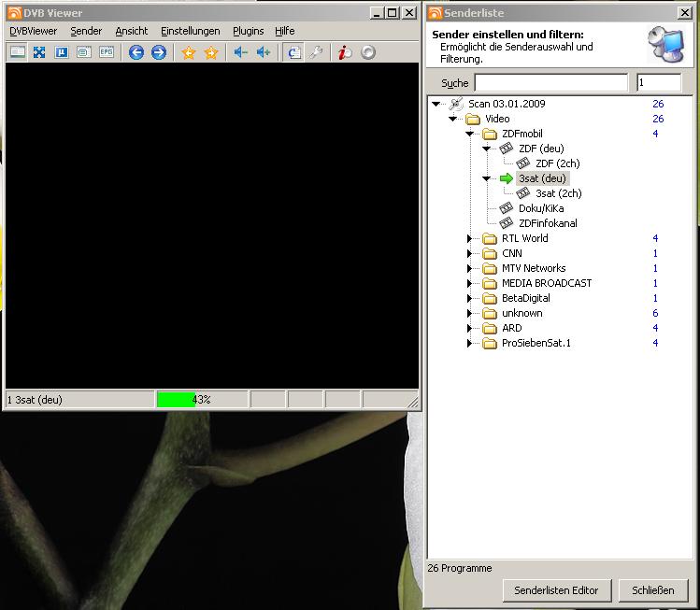
Task: Expand the ProSiebenSat.1 folder
Action: pos(470,344)
